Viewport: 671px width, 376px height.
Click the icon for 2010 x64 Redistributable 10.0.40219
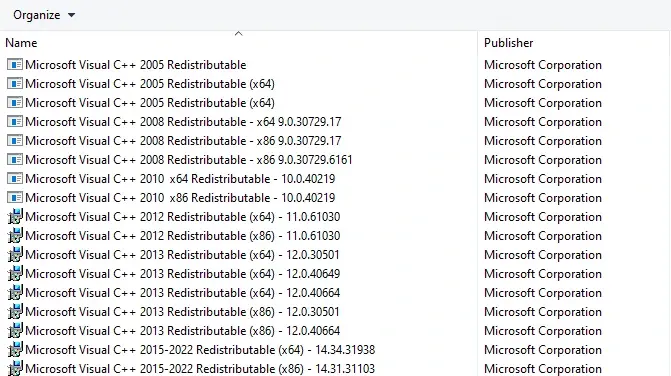point(15,178)
